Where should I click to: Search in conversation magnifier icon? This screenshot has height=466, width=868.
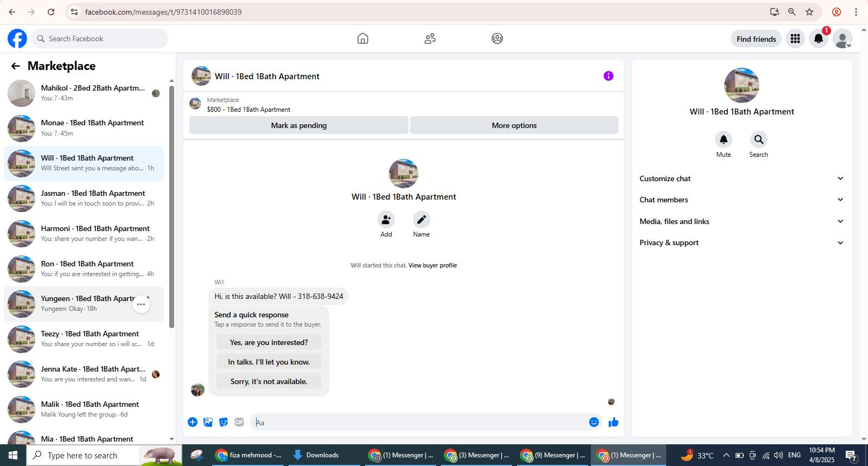[759, 139]
